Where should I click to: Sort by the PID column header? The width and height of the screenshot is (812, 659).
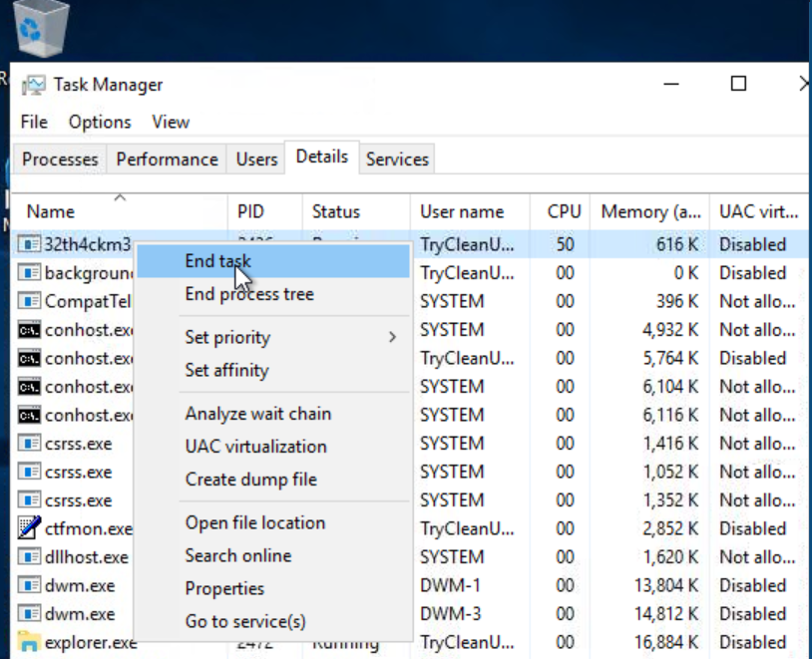265,211
